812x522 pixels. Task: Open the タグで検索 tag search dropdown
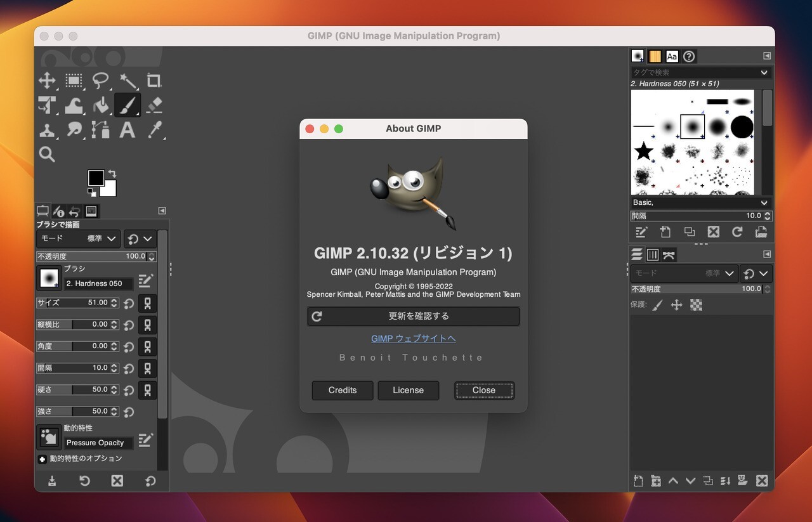point(701,72)
